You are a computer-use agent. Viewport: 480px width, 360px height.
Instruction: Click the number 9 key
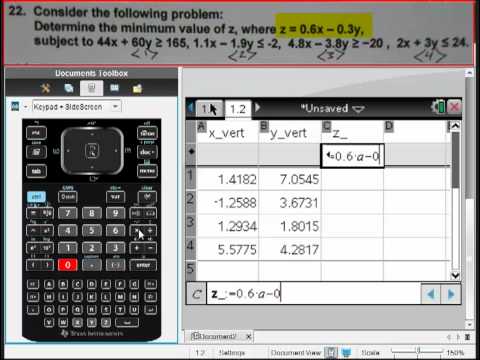115,213
